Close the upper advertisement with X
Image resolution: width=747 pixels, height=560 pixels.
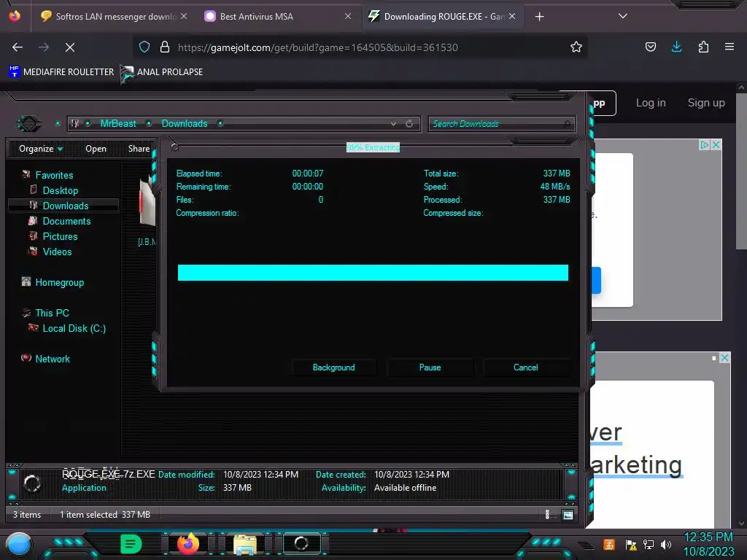[716, 145]
